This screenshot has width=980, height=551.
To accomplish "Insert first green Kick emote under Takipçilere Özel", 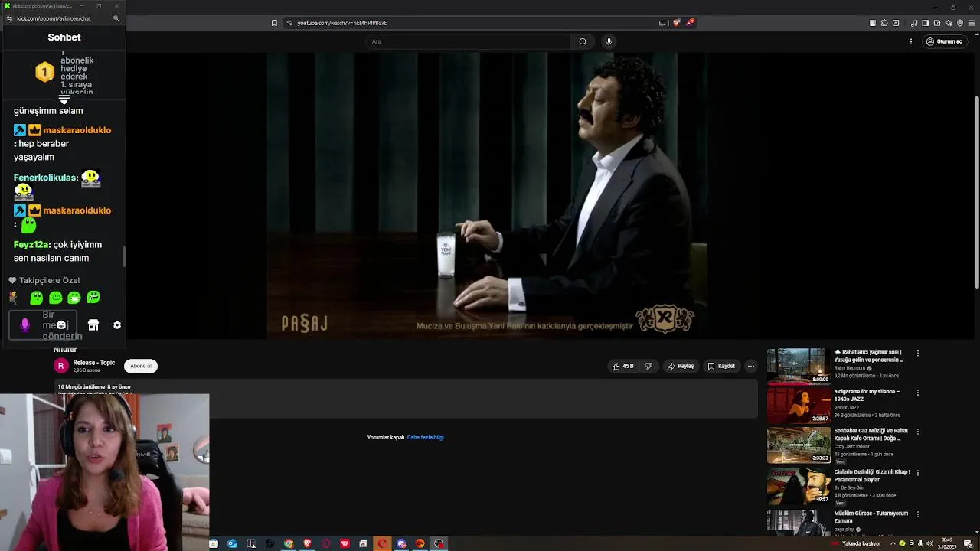I will pos(36,298).
